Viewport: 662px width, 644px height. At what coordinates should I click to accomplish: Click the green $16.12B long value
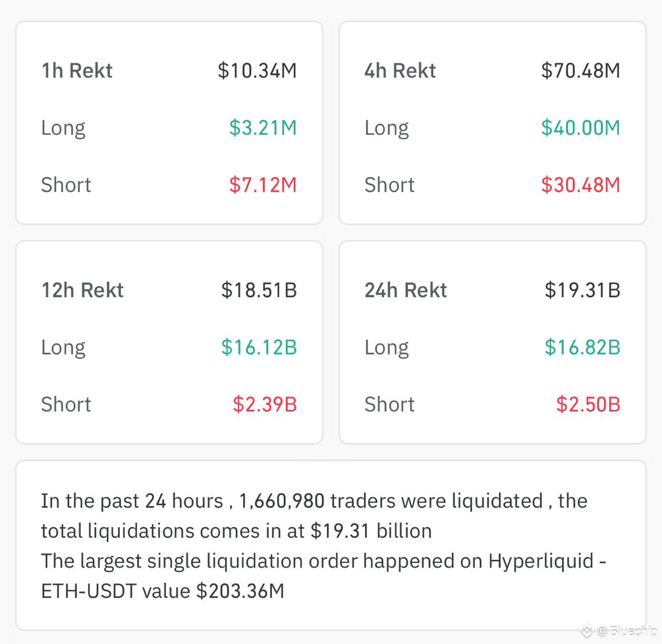coord(259,347)
